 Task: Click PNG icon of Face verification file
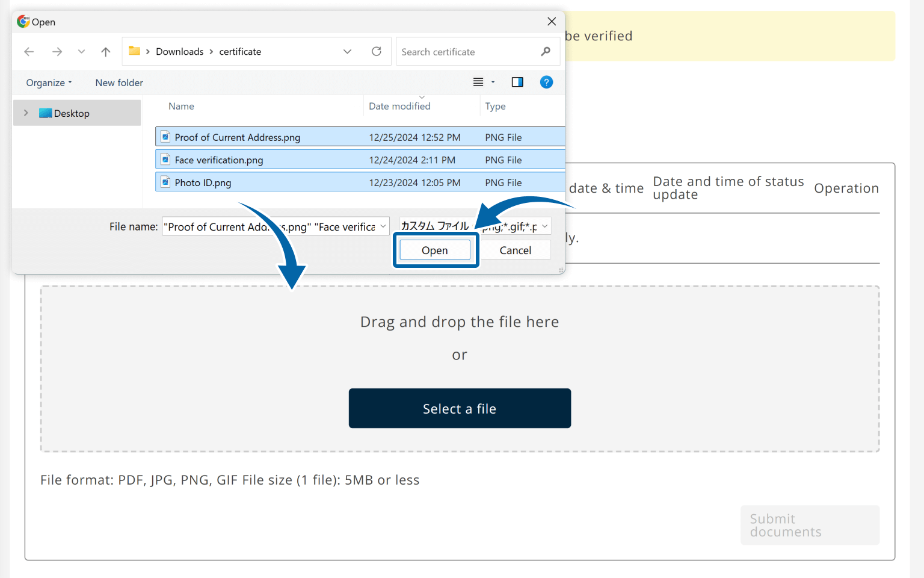(165, 160)
